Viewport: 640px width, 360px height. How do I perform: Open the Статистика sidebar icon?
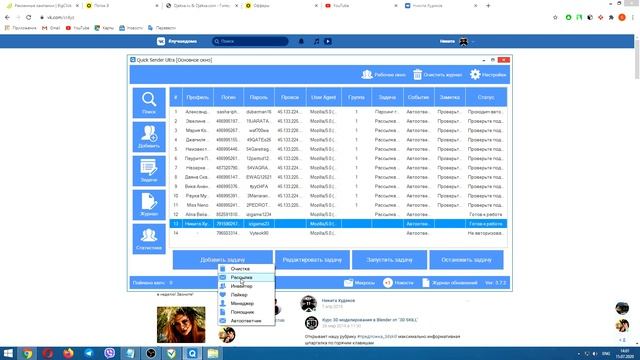(x=149, y=239)
